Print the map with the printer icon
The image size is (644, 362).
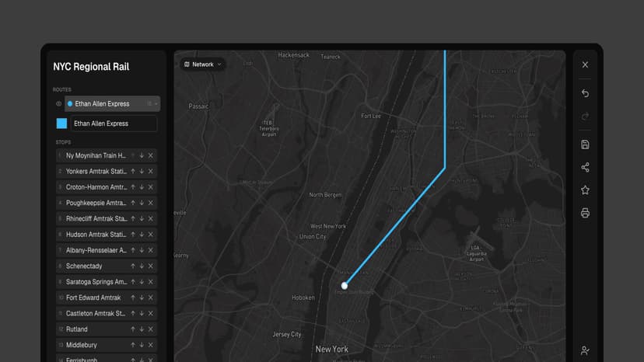[585, 213]
